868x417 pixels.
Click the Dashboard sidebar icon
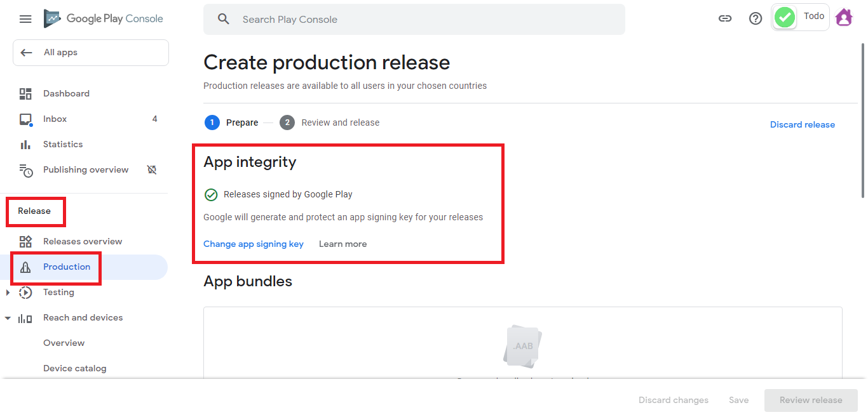pyautogui.click(x=25, y=94)
